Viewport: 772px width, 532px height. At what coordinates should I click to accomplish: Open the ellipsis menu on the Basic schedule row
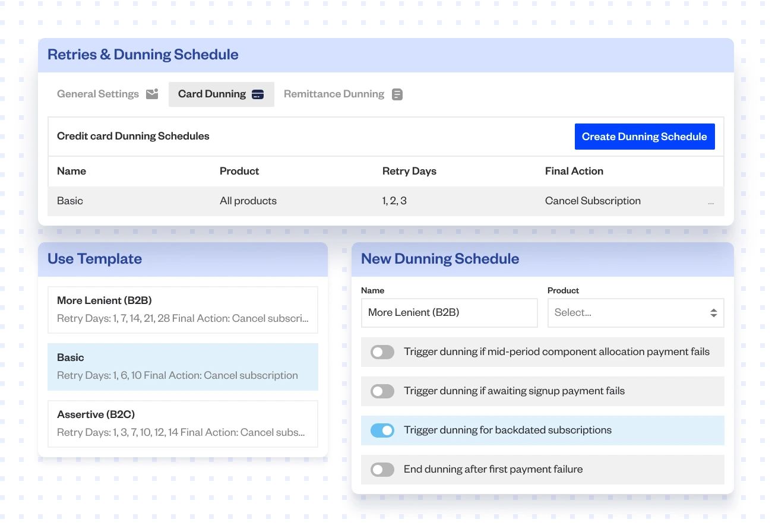point(711,201)
